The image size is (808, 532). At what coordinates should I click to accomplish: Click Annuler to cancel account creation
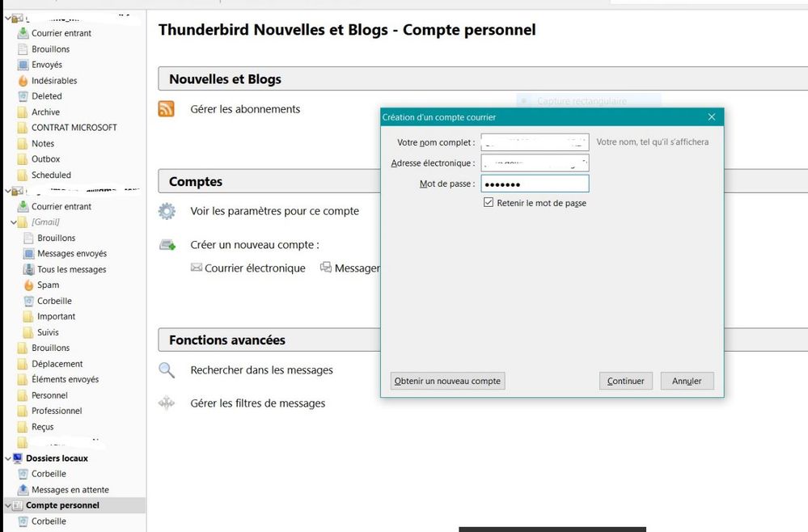pyautogui.click(x=687, y=381)
